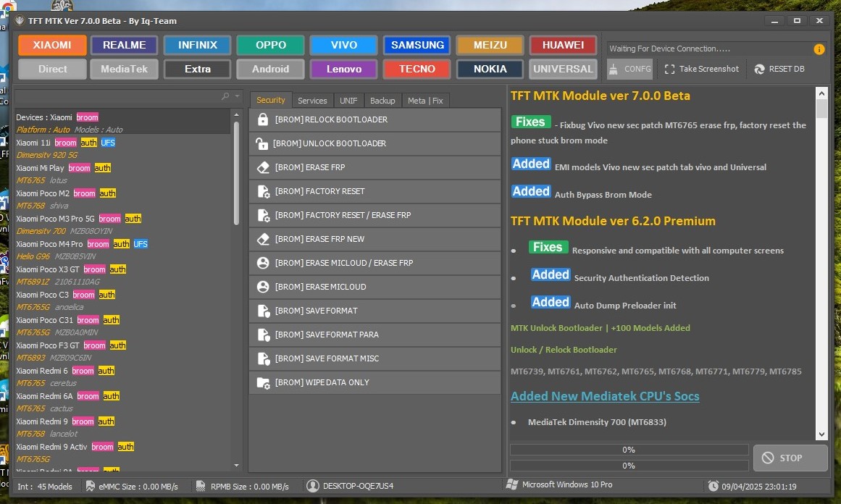Click the search magnifier icon in device filter
The height and width of the screenshot is (504, 841).
[225, 96]
